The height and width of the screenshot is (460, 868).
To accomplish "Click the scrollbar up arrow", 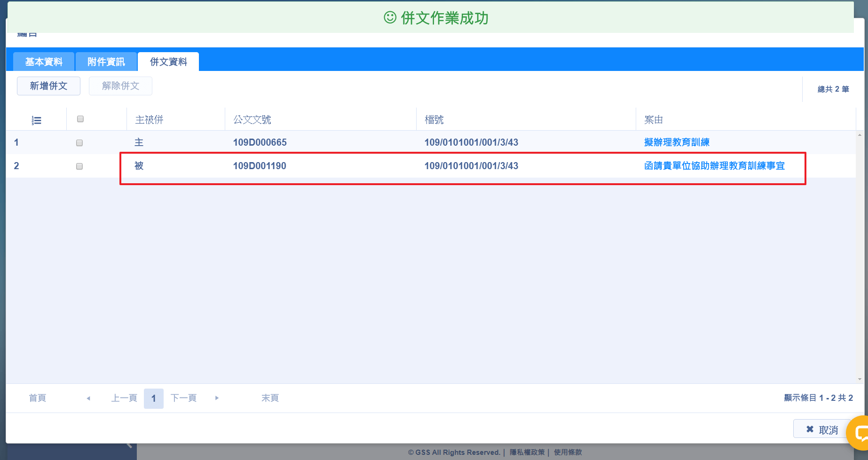I will (860, 135).
